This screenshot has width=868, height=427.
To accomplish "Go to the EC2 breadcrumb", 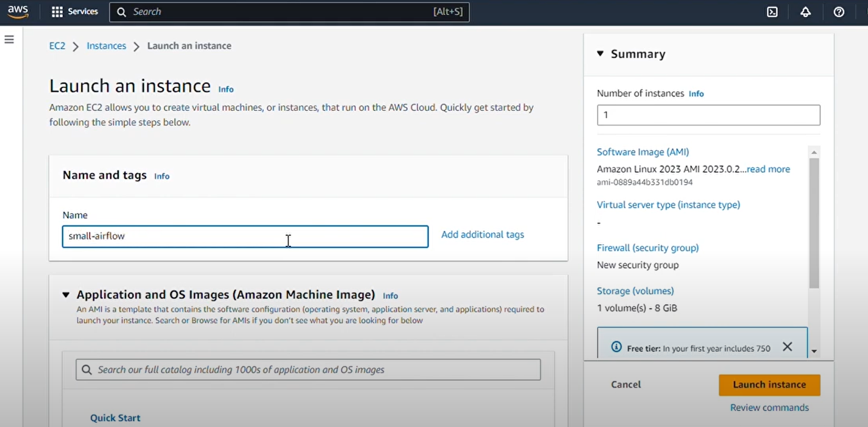I will click(57, 46).
